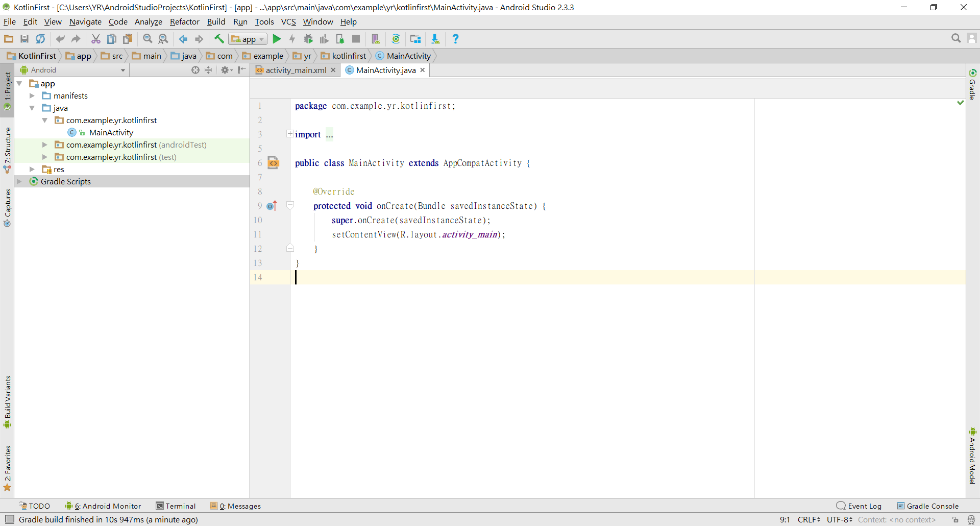980x526 pixels.
Task: Undo the last action using the toolbar arrow
Action: click(60, 39)
